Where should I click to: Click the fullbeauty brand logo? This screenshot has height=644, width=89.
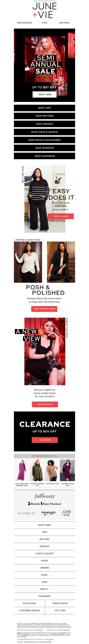click(x=44, y=496)
